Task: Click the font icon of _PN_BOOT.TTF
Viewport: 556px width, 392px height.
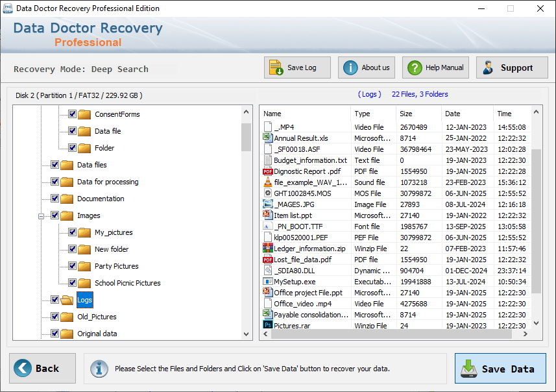Action: [x=268, y=227]
